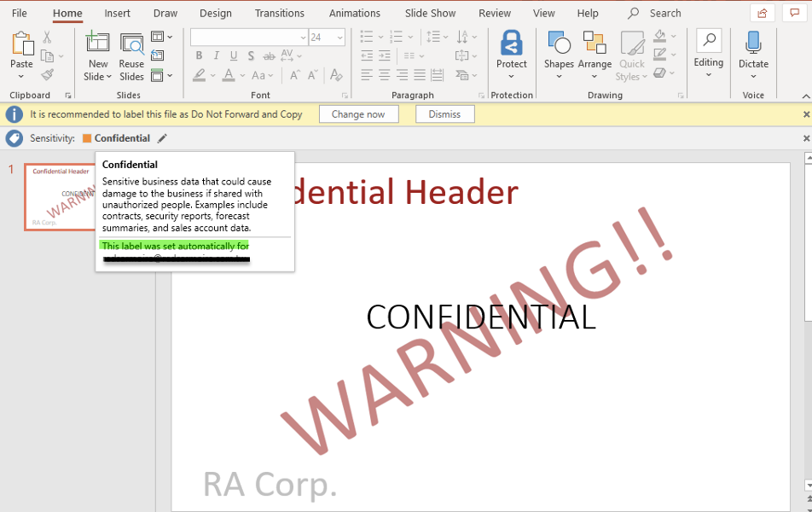
Task: Collapse the ribbon
Action: [806, 96]
